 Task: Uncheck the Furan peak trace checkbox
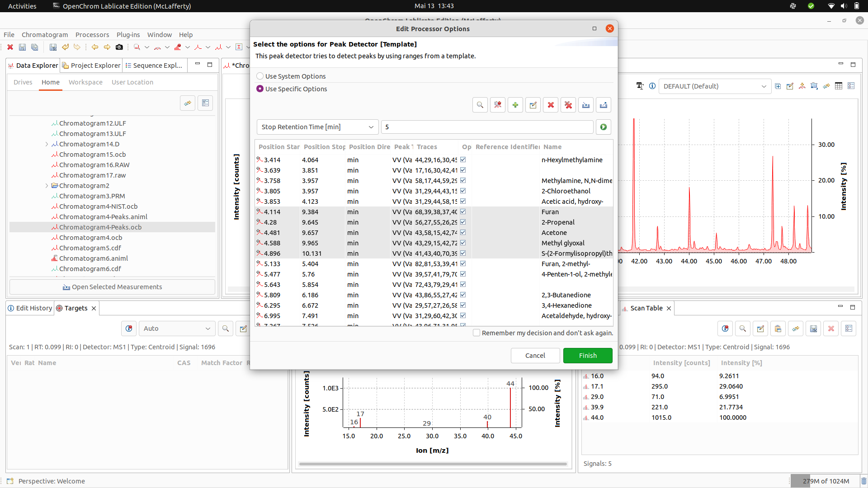tap(463, 211)
